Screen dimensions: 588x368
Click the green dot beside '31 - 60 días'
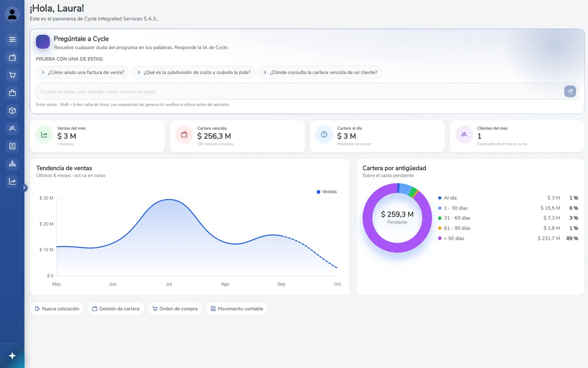[x=440, y=218]
